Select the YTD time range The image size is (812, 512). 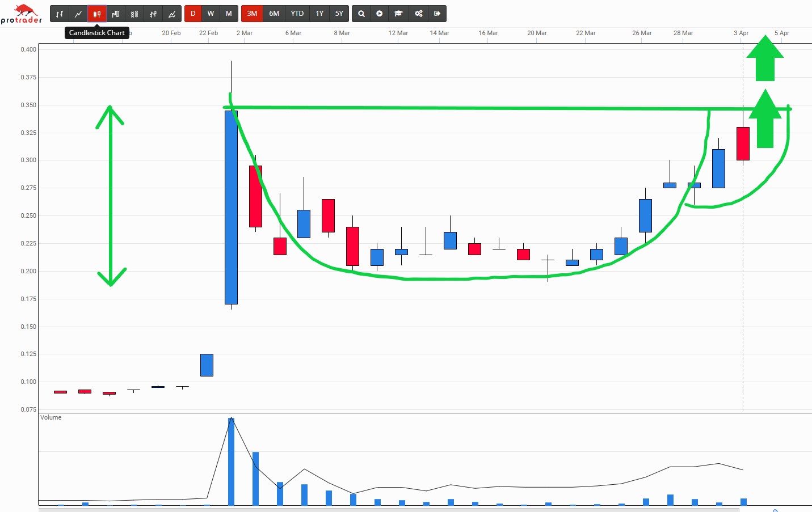297,14
